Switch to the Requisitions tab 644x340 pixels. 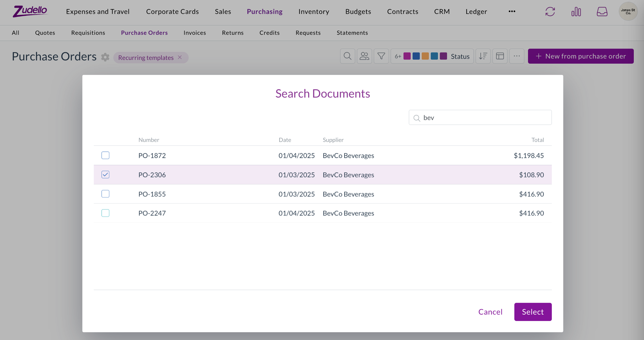(88, 33)
